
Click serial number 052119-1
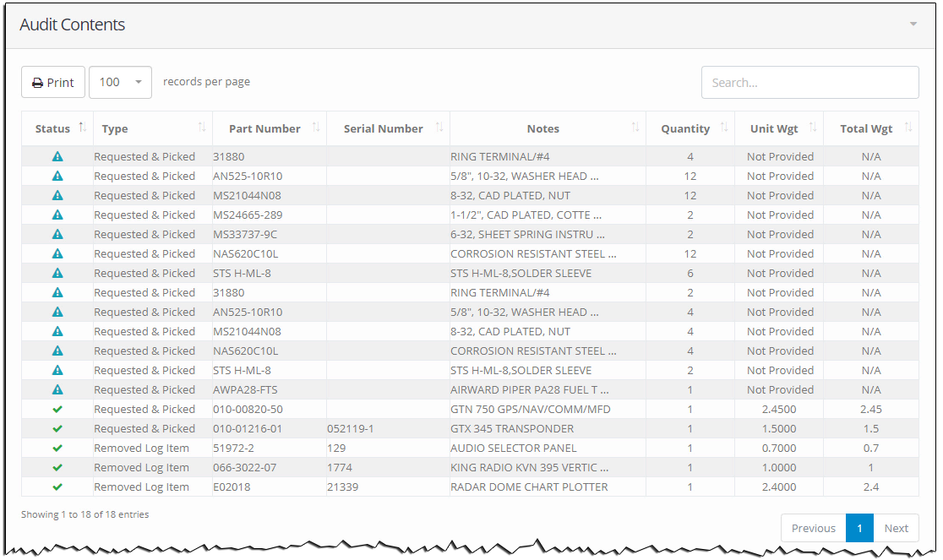coord(351,428)
